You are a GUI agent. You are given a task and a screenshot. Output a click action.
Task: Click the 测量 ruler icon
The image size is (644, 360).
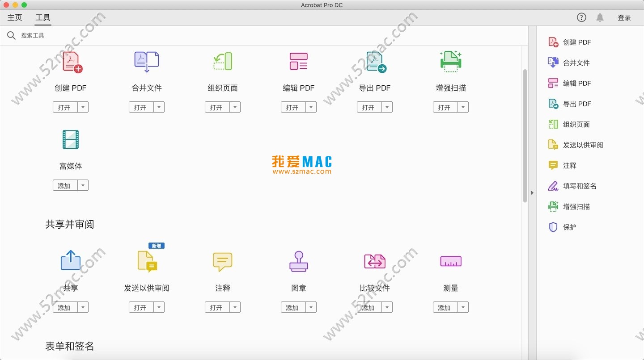point(451,261)
